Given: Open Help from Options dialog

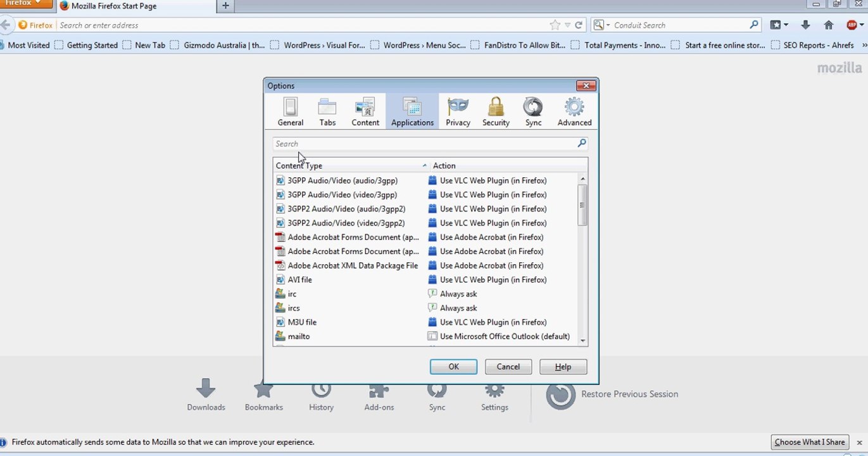Looking at the screenshot, I should (563, 367).
